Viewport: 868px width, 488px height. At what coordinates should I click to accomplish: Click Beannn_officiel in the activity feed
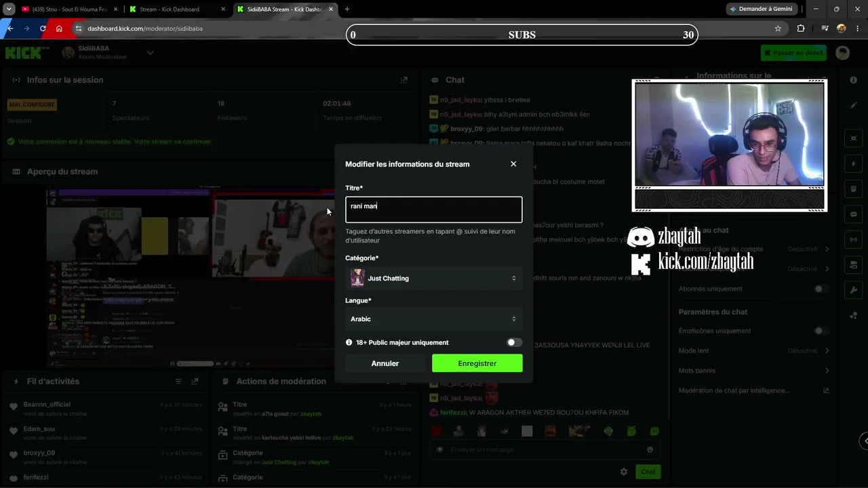click(x=47, y=405)
